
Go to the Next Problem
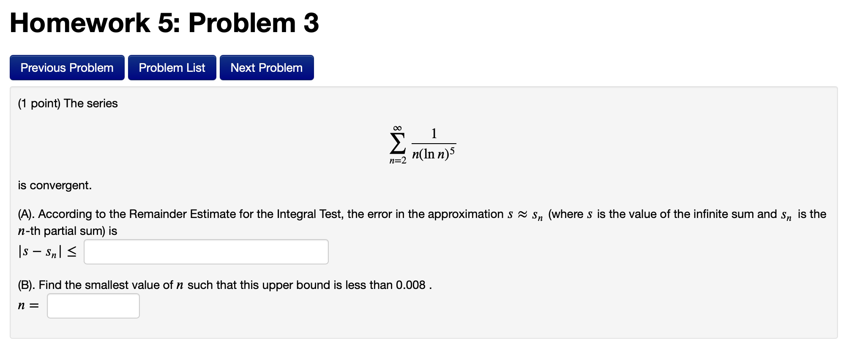pos(266,67)
